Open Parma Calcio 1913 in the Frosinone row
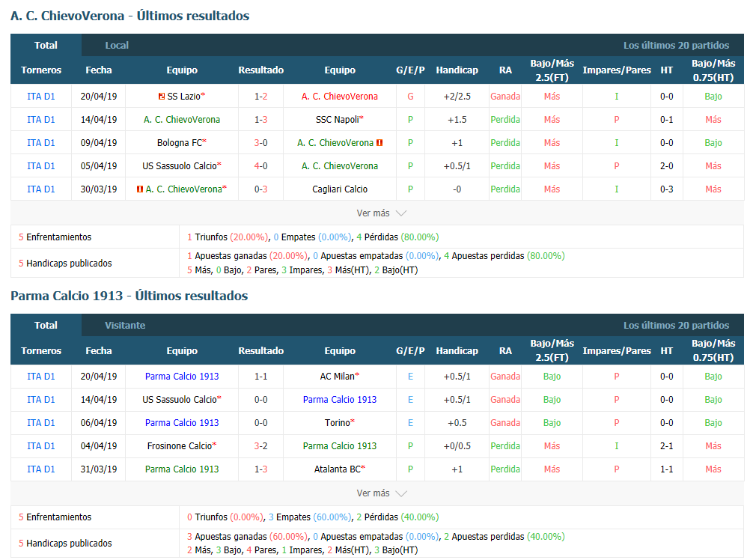 [340, 446]
